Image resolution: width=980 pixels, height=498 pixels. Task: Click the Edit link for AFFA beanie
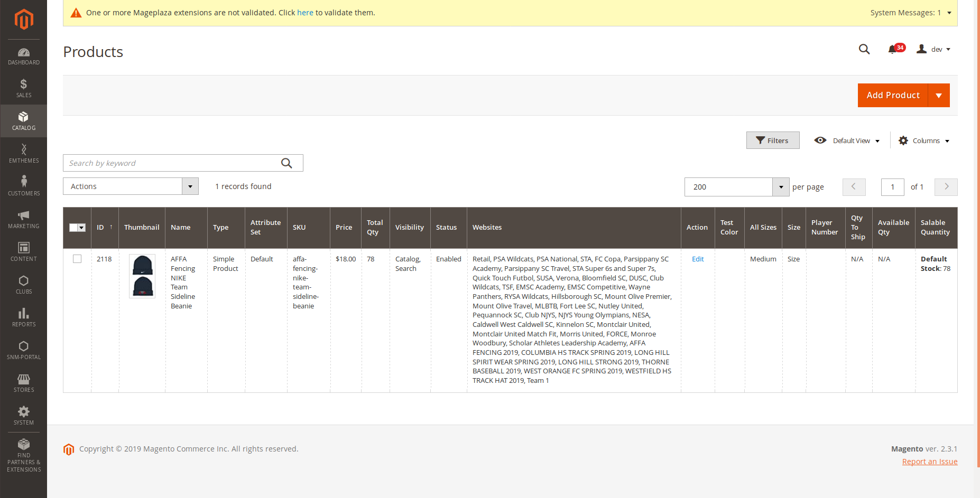[x=698, y=259]
